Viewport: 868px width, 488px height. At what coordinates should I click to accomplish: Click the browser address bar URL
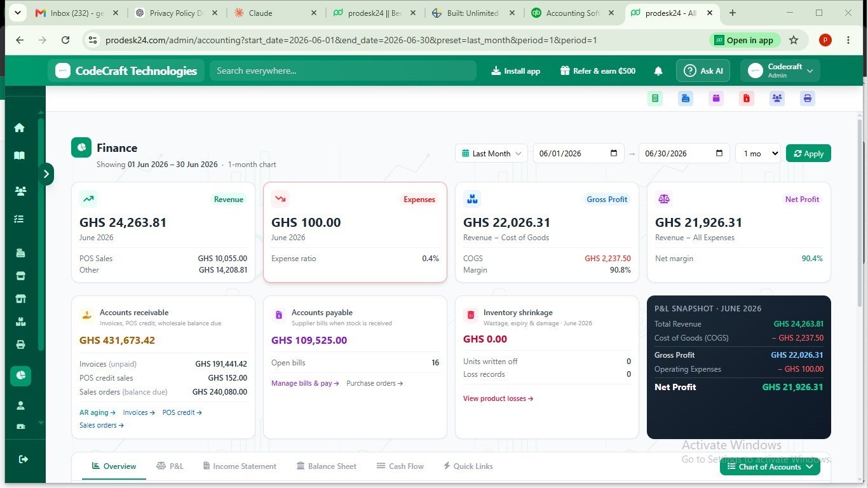point(351,40)
